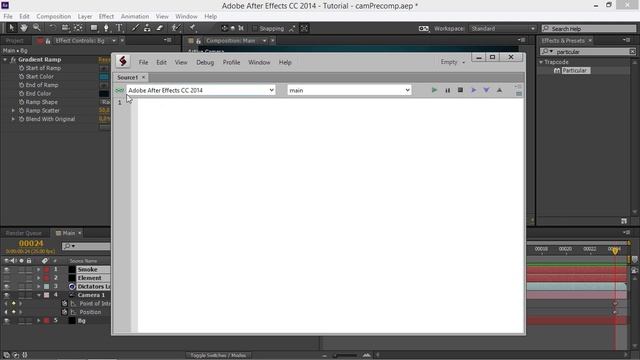
Task: Select the Puppet Pin tool
Action: (x=192, y=28)
